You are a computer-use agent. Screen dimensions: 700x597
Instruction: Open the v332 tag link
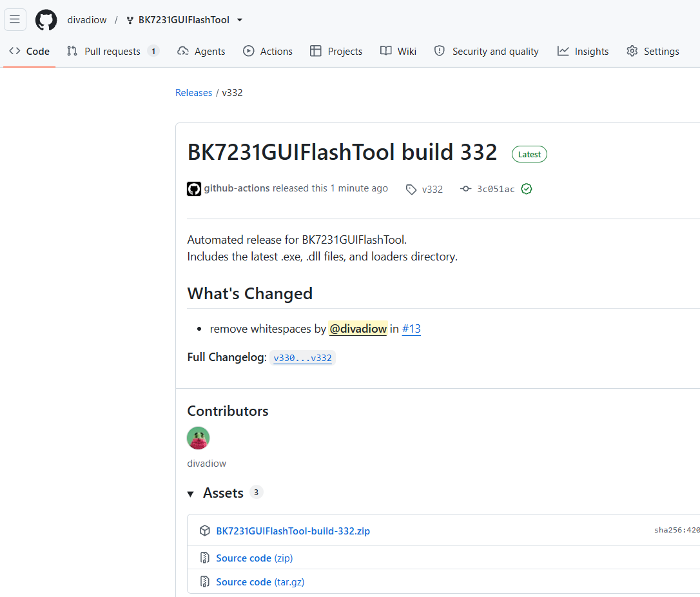(432, 190)
